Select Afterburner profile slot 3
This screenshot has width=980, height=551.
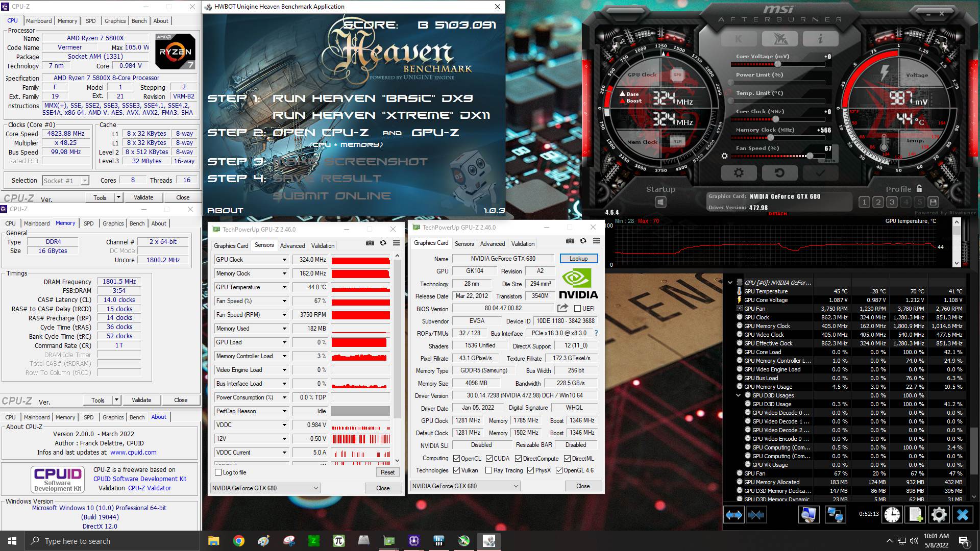point(892,202)
